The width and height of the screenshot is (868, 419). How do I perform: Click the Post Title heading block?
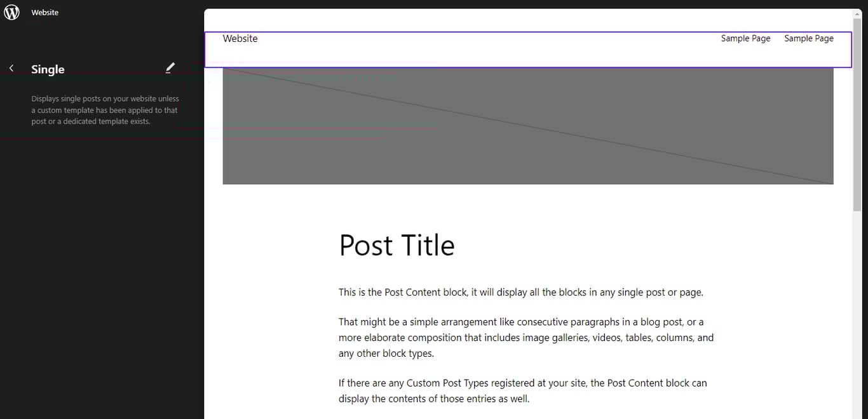click(396, 245)
